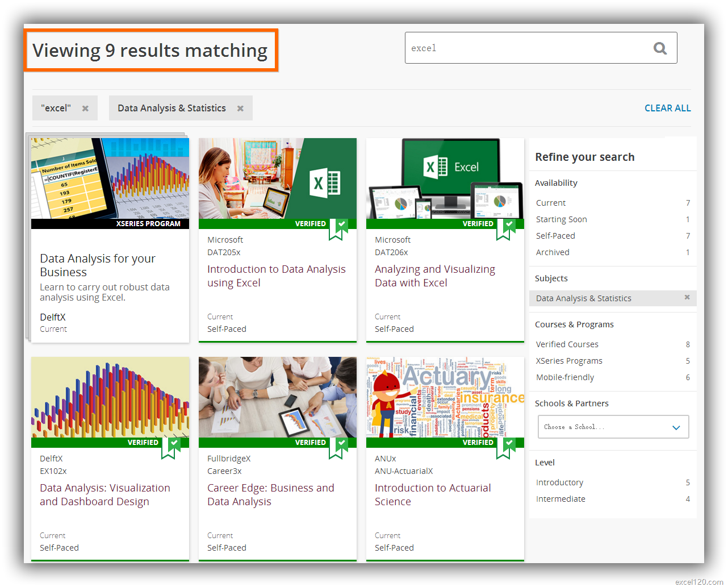Open Introduction to Data Analysis using Excel course
Viewport: 728px width, 587px height.
click(x=276, y=276)
